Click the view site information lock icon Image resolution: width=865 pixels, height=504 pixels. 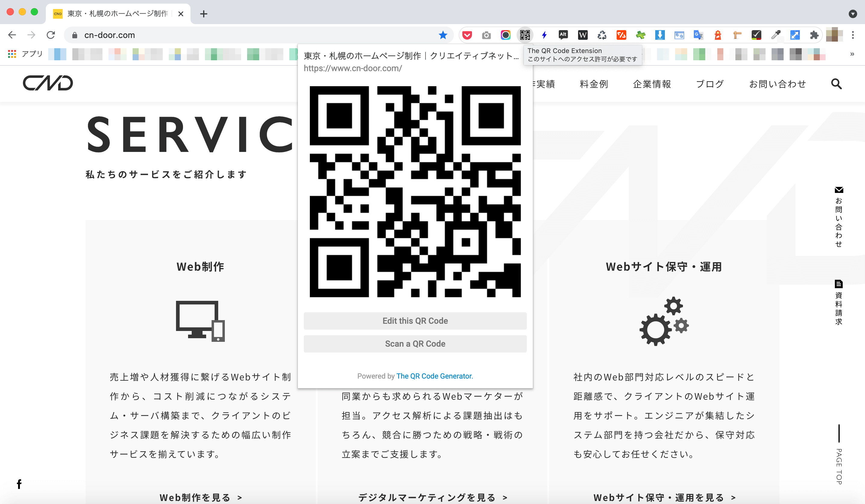tap(74, 35)
